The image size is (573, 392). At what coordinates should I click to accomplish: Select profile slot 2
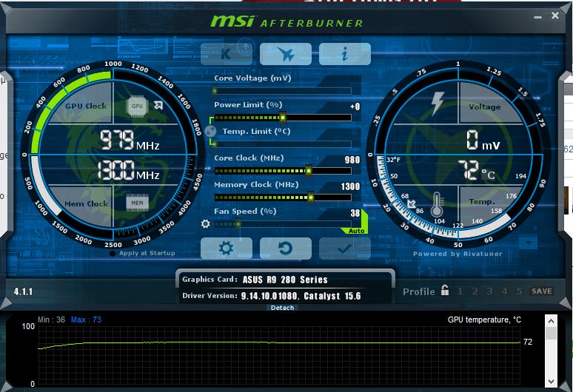tap(475, 291)
